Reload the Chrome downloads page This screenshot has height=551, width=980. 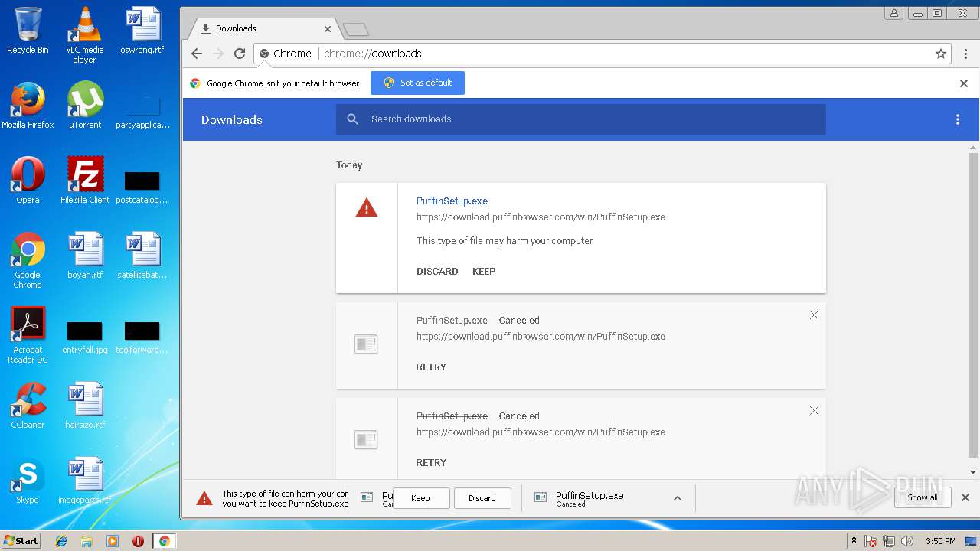(x=240, y=54)
